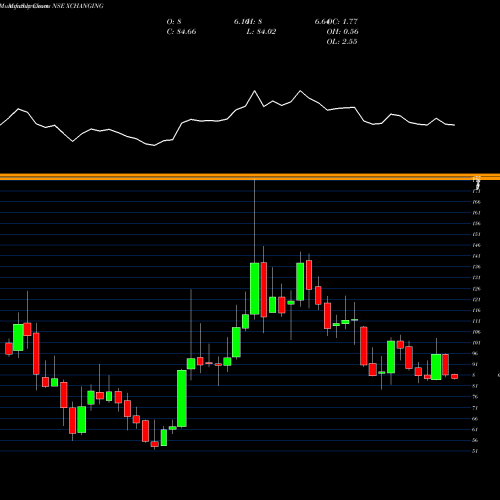Image resolution: width=500 pixels, height=500 pixels.
Task: Click the 171 price axis label
Action: (x=477, y=191)
